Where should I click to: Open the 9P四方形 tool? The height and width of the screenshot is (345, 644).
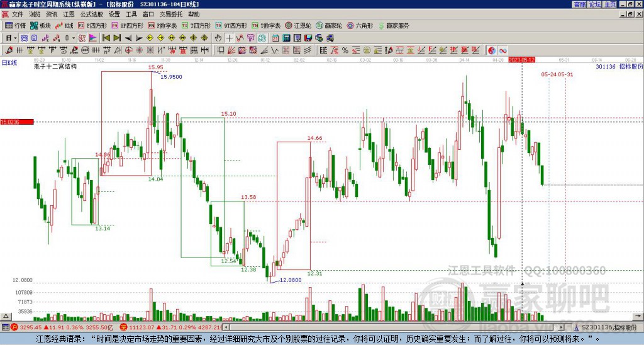point(127,25)
